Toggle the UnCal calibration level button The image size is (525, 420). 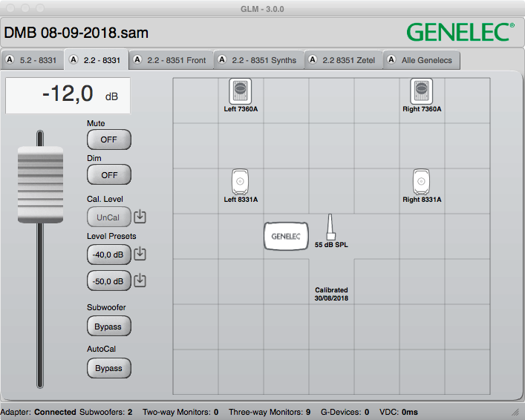109,217
